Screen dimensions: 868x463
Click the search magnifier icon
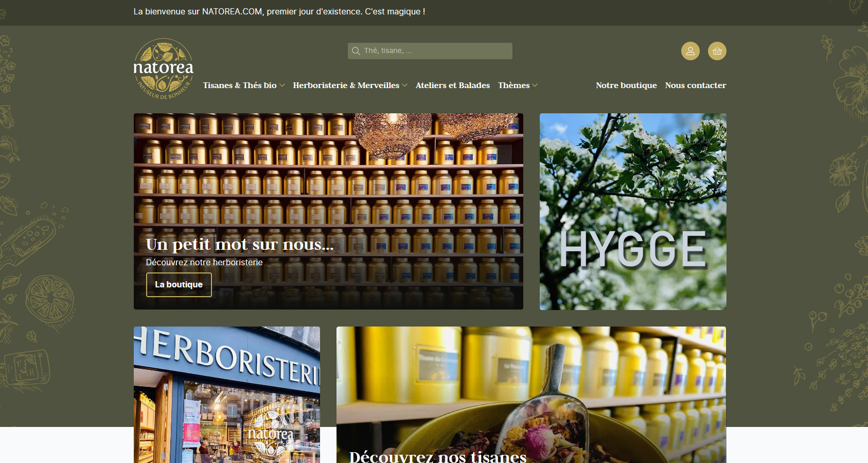[356, 51]
